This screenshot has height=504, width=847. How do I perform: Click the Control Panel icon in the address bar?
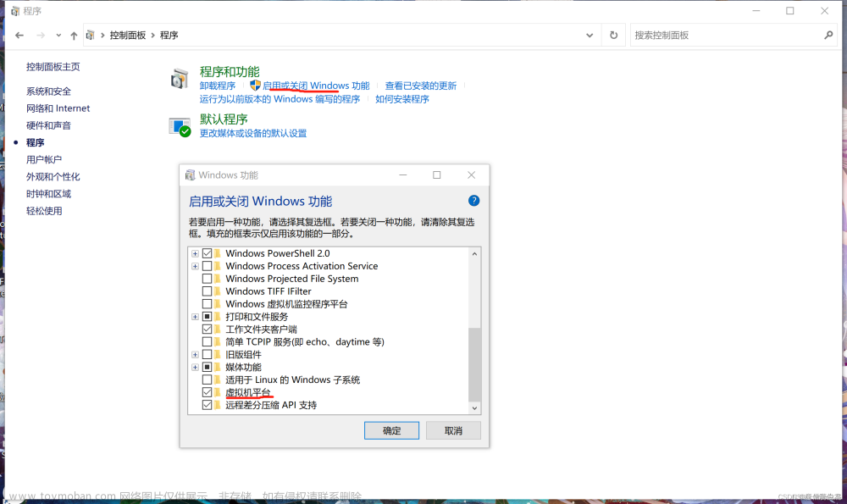coord(91,35)
